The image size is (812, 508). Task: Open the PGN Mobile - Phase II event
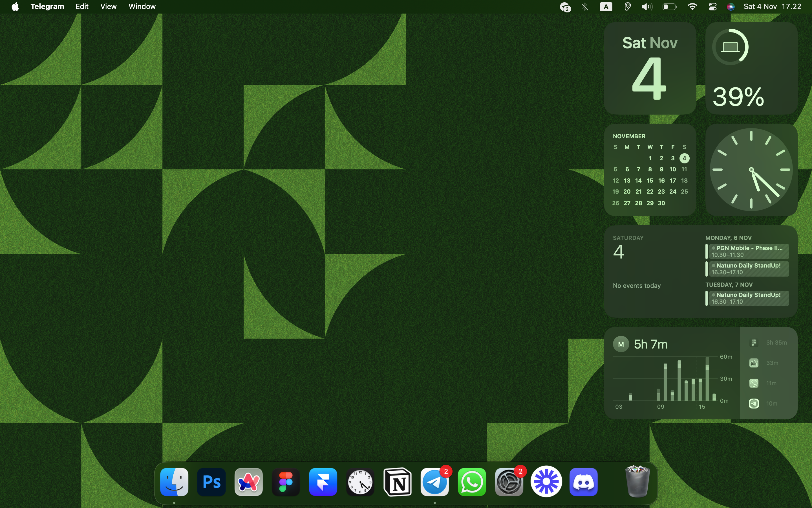pos(747,251)
